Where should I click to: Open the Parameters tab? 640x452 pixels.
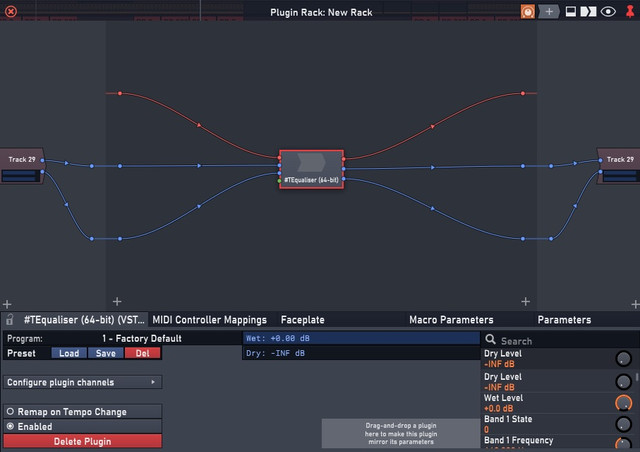click(x=564, y=320)
